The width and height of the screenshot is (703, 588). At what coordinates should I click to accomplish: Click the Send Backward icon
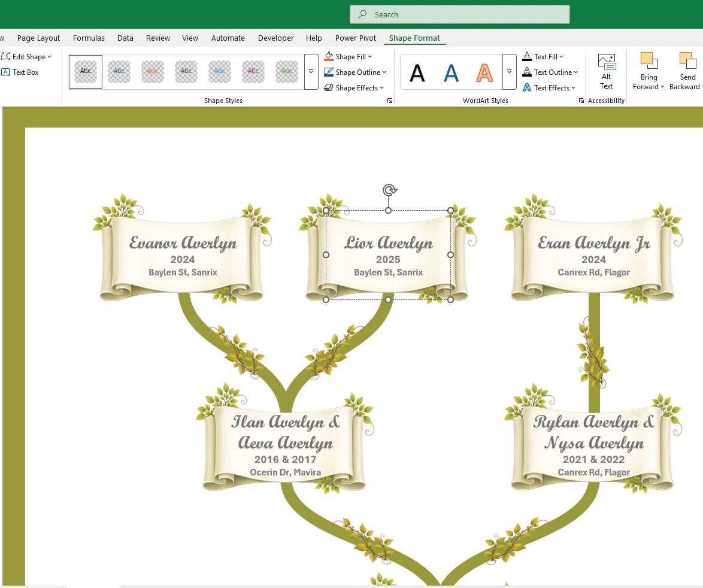(x=687, y=60)
